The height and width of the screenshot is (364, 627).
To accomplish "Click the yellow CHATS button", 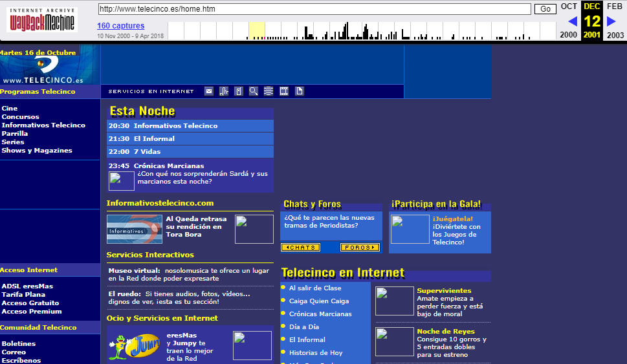I will click(301, 248).
